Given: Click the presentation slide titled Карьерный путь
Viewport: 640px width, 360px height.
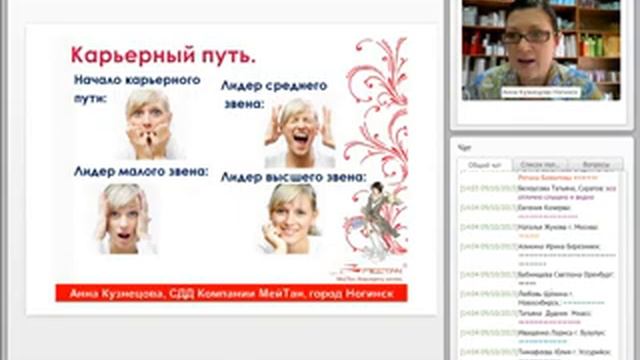Looking at the screenshot, I should click(x=231, y=169).
